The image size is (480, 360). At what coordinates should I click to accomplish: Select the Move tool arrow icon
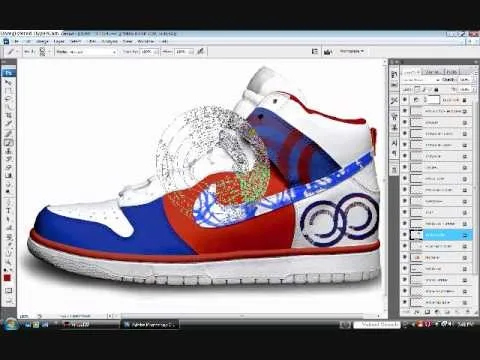pyautogui.click(x=9, y=82)
